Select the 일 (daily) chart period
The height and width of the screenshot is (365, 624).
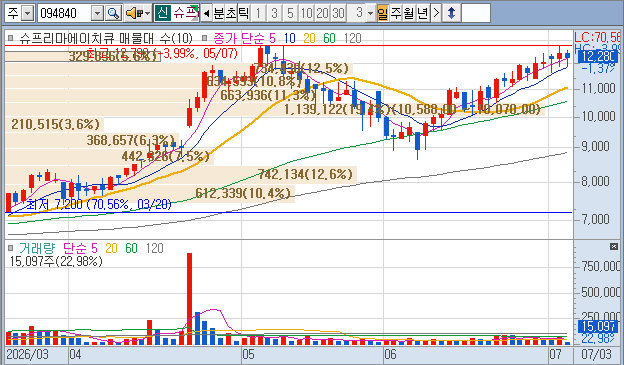383,13
